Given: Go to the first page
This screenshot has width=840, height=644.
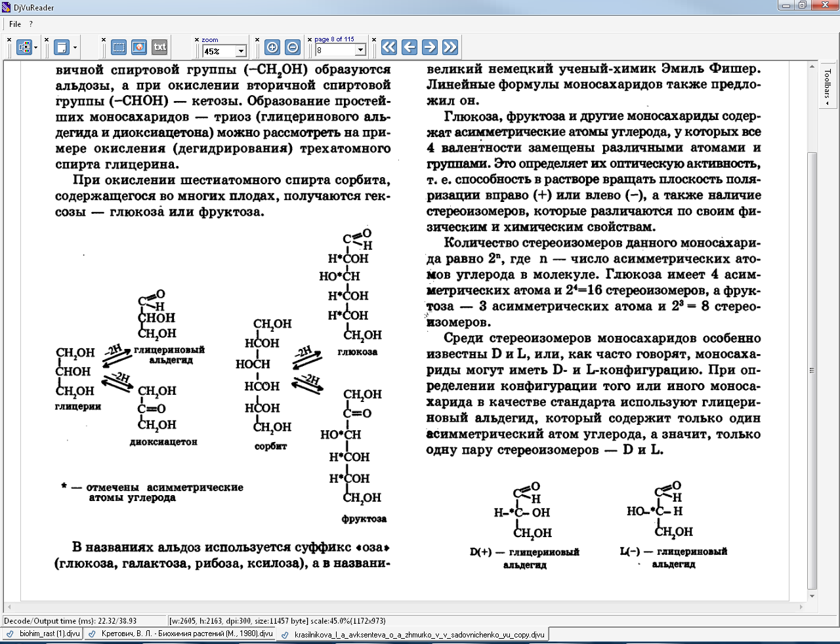Looking at the screenshot, I should point(389,47).
